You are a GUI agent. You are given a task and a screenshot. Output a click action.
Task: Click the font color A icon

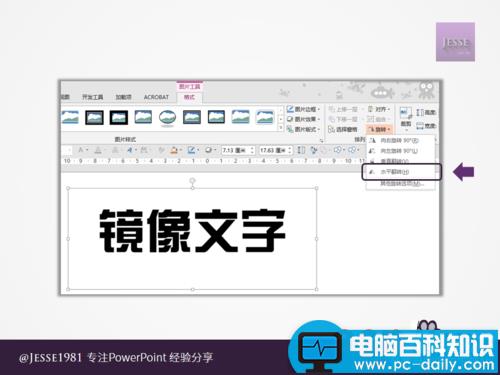tap(98, 150)
